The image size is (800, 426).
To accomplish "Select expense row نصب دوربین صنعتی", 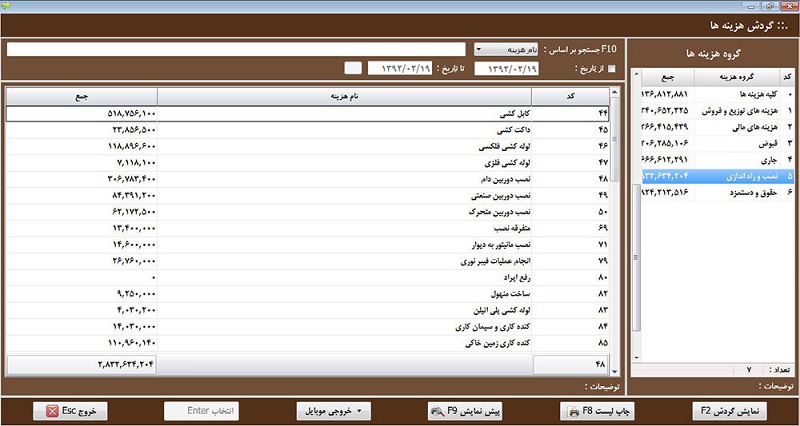I will pyautogui.click(x=308, y=195).
